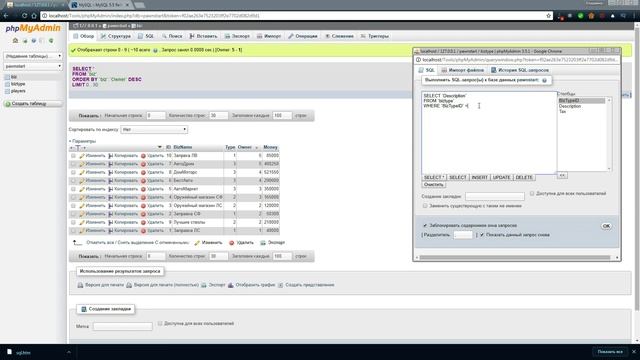Click SQL query text area in query window
Image resolution: width=640 pixels, height=360 pixels.
pyautogui.click(x=489, y=133)
